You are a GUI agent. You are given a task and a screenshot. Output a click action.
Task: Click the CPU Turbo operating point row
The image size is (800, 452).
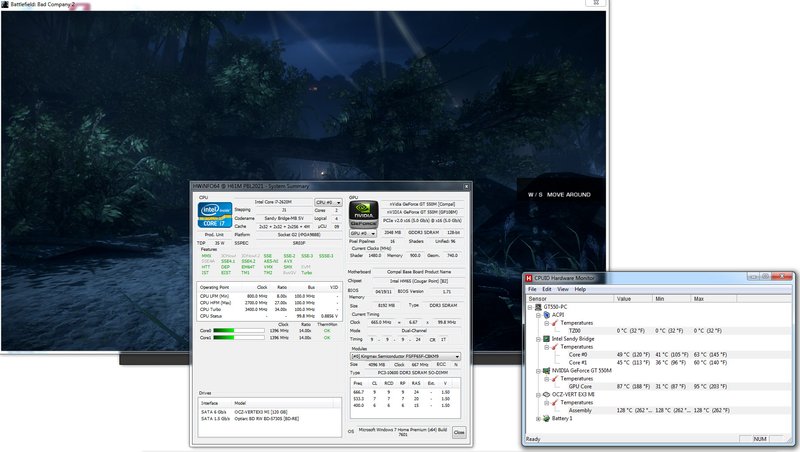click(x=269, y=309)
